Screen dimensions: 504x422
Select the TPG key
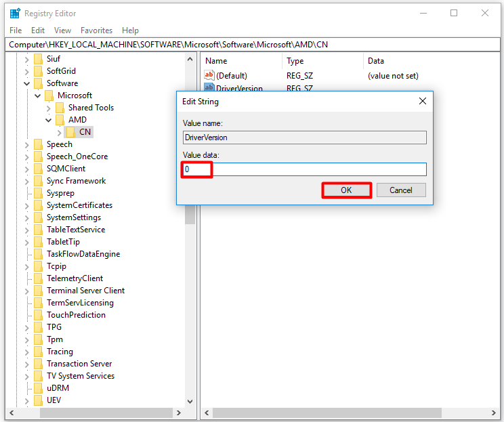click(x=54, y=327)
